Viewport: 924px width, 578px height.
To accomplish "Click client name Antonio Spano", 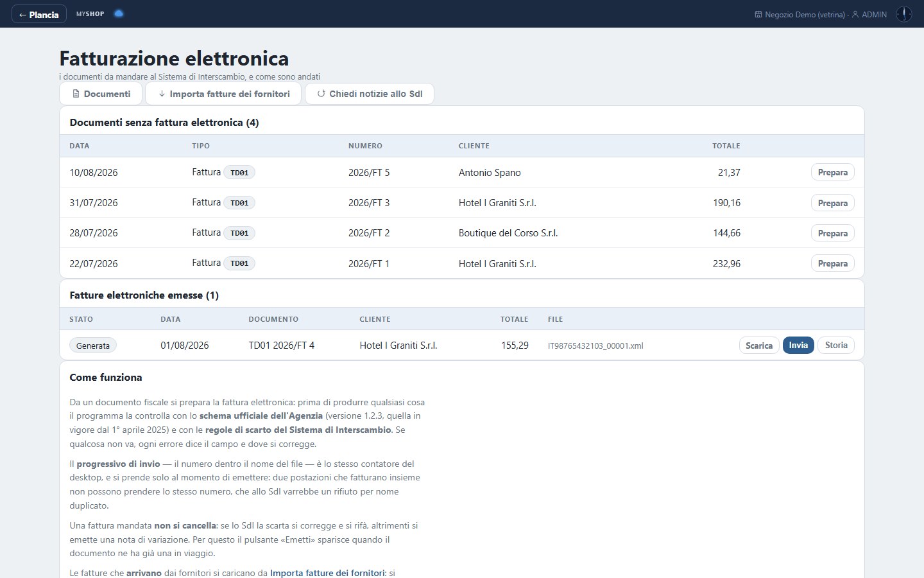I will coord(490,172).
